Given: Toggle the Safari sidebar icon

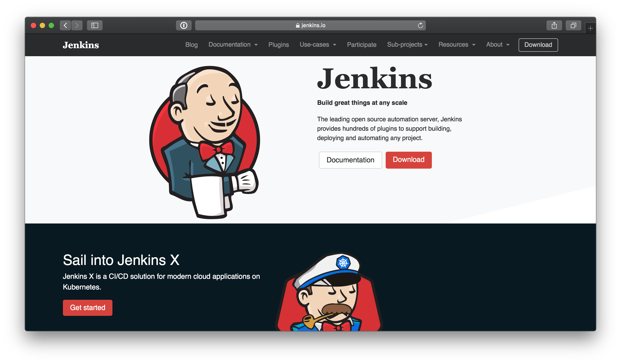Looking at the screenshot, I should point(95,25).
